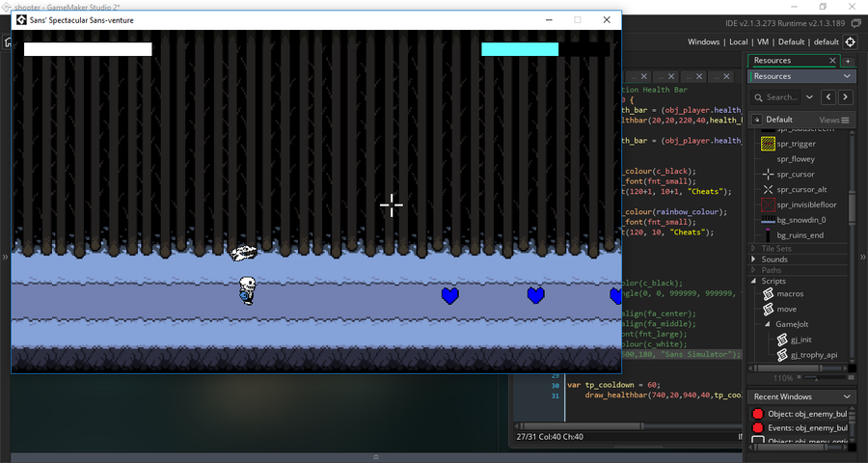The image size is (868, 463).
Task: Click the move script scroll icon
Action: pos(768,309)
